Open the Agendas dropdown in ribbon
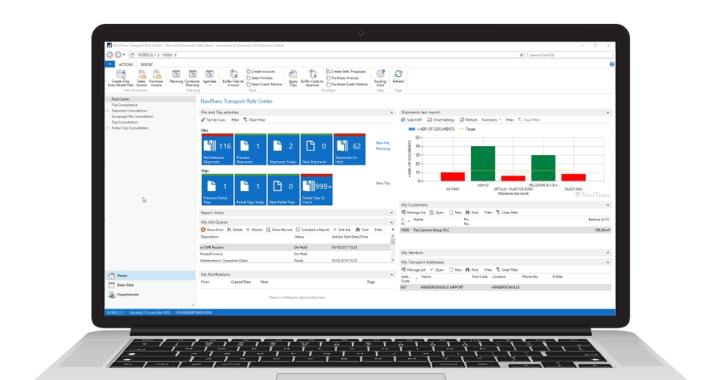Viewport: 720px width, 380px height. 209,78
